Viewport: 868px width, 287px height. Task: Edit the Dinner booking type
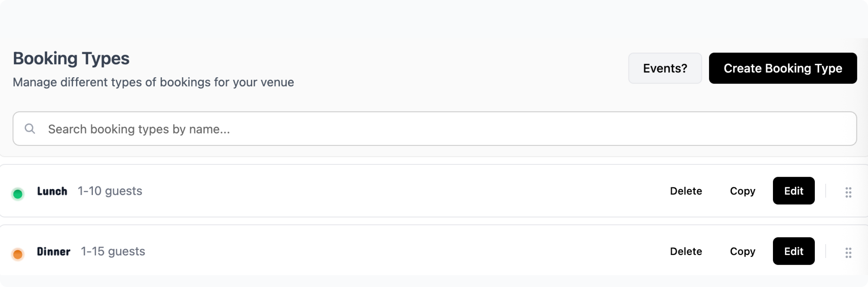[793, 251]
